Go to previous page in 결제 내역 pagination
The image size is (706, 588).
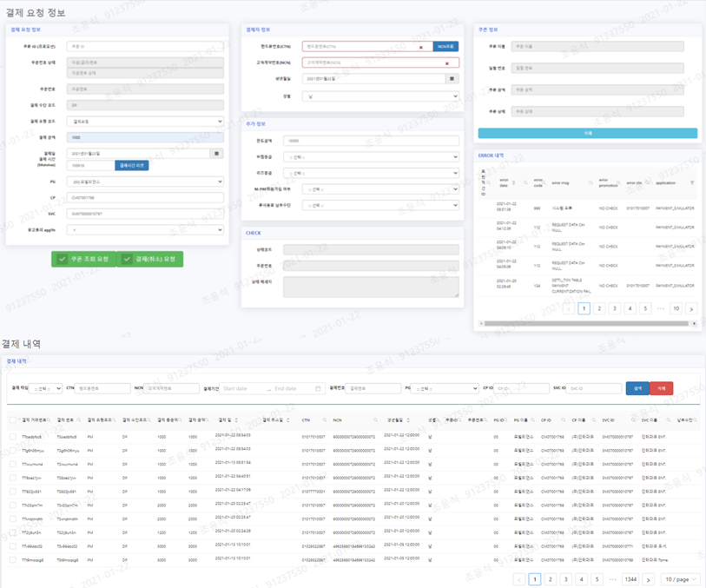[x=519, y=579]
